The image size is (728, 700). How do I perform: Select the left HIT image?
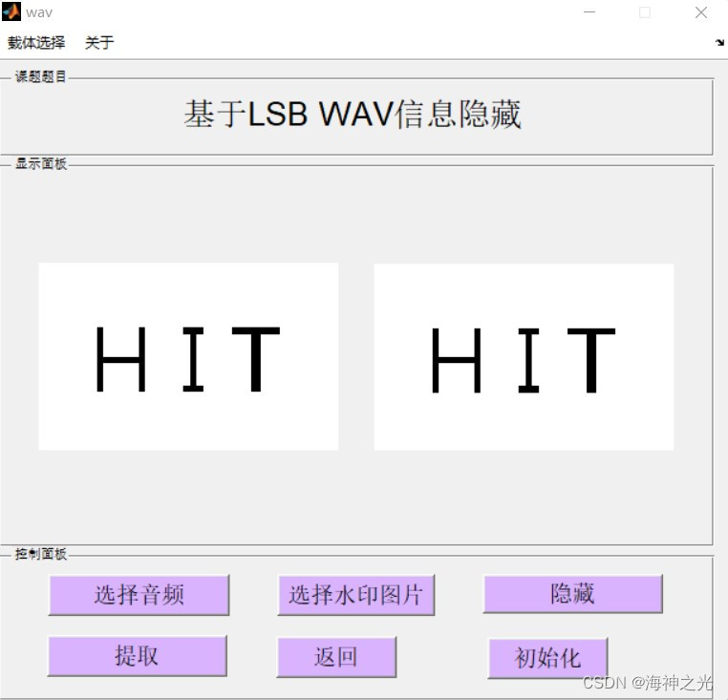(188, 356)
